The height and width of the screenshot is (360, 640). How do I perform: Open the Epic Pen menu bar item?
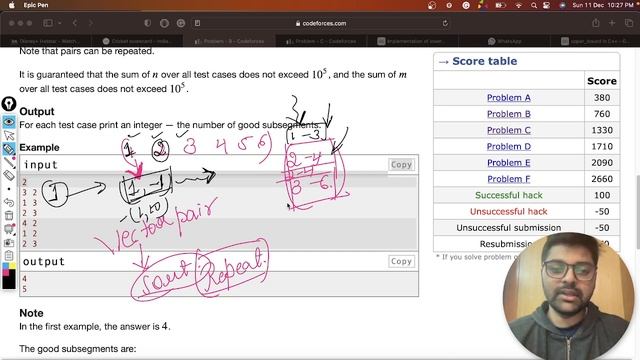pyautogui.click(x=36, y=5)
